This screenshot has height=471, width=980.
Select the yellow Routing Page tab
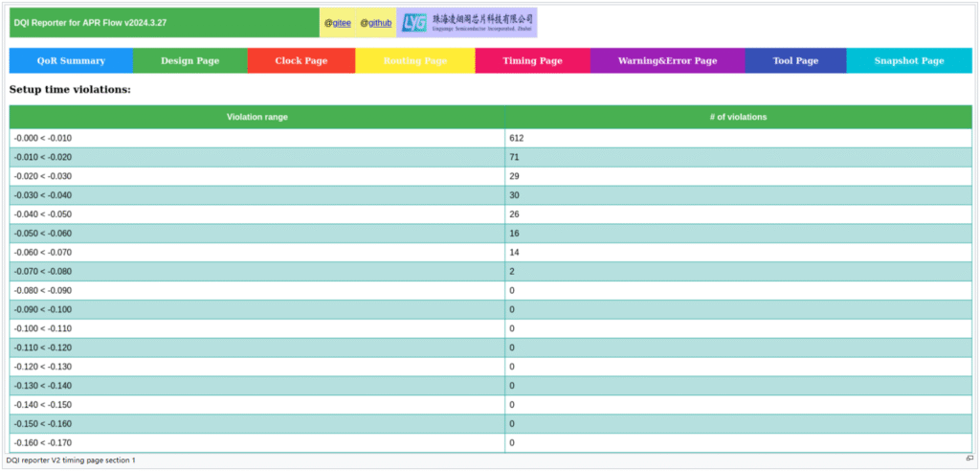[x=414, y=60]
